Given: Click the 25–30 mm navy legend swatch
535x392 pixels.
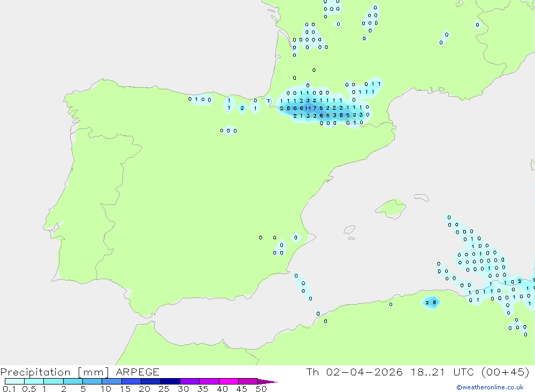Looking at the screenshot, I should 170,381.
